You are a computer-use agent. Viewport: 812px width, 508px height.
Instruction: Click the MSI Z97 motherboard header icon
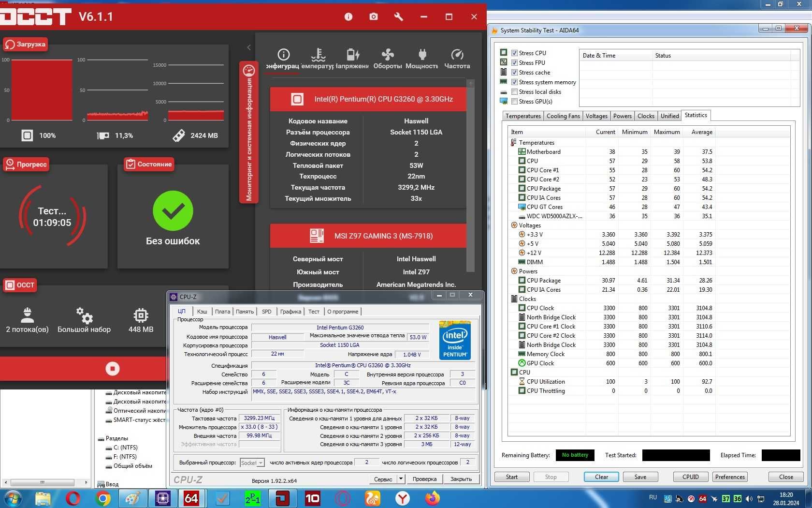pyautogui.click(x=317, y=236)
